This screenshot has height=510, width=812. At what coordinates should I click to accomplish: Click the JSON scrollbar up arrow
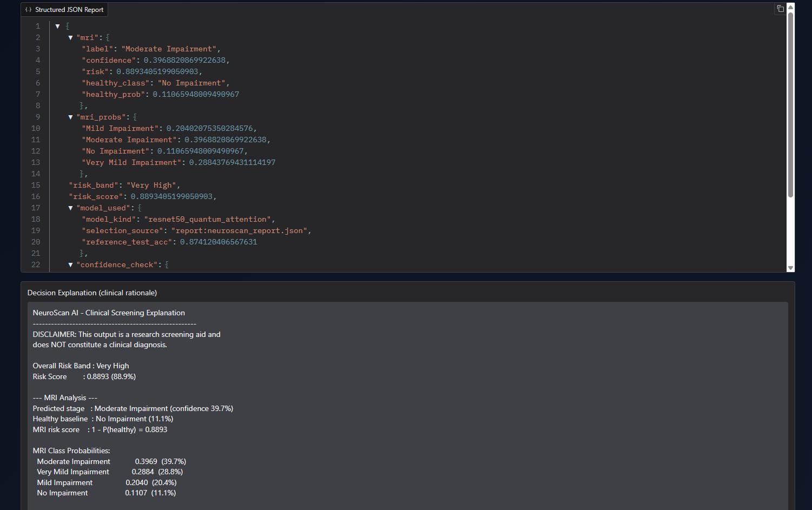pos(790,7)
